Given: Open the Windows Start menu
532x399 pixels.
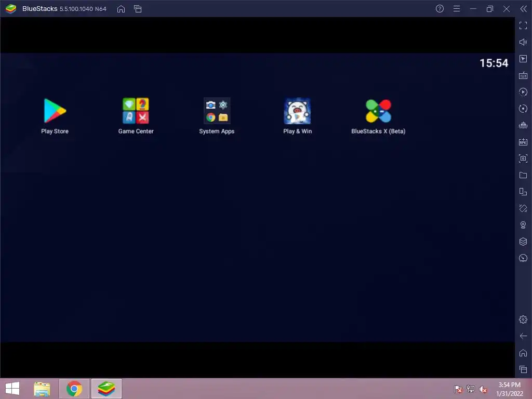Looking at the screenshot, I should (x=12, y=389).
